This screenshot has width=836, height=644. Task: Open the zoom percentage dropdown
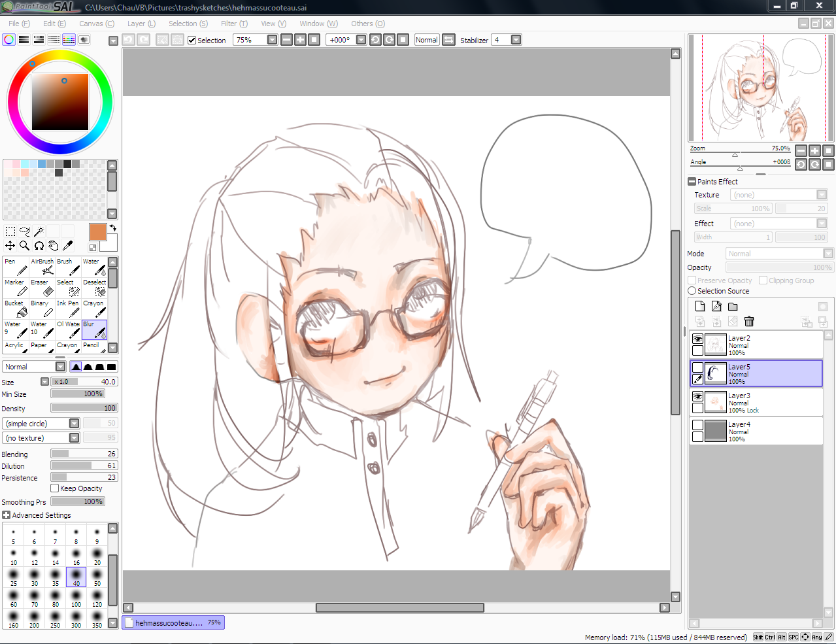point(272,40)
